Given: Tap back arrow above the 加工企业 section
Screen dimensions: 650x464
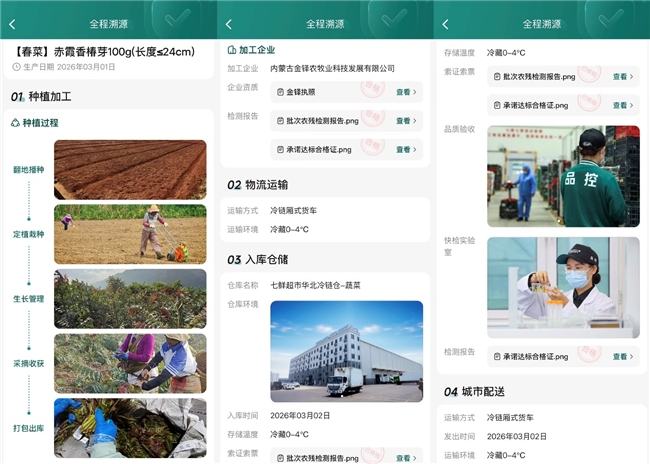Looking at the screenshot, I should (228, 24).
